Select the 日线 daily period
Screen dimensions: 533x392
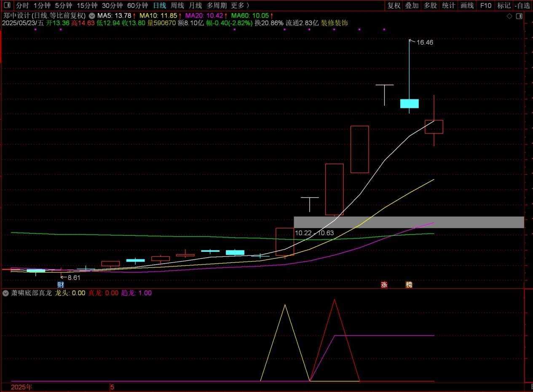click(x=159, y=5)
